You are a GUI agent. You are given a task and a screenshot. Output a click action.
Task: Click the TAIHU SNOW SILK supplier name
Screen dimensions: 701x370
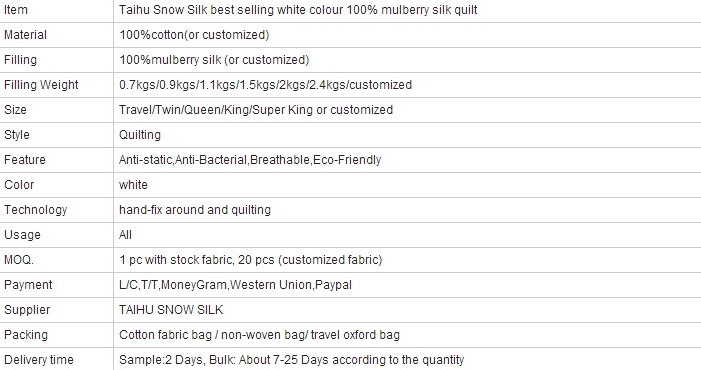(x=171, y=310)
